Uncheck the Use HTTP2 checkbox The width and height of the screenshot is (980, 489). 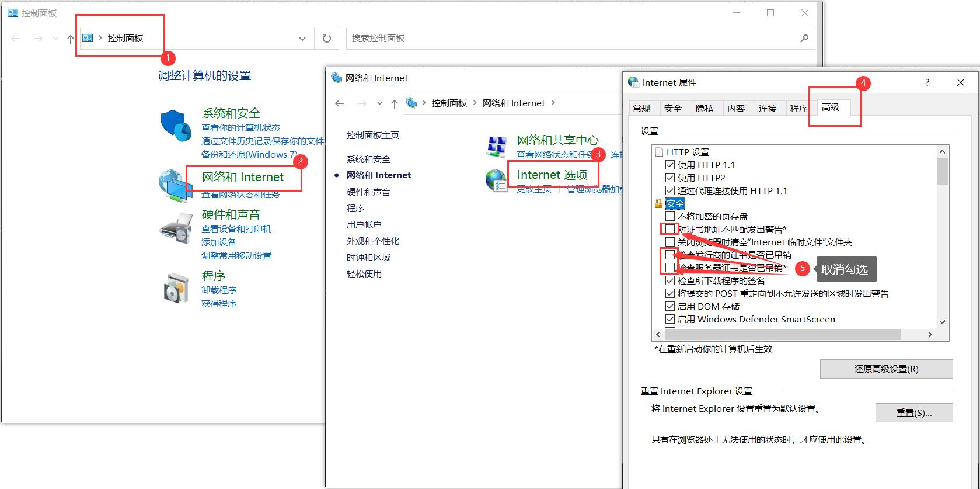670,178
